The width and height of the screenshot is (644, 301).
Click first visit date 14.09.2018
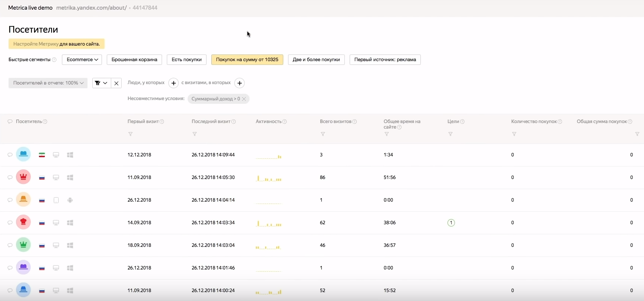pyautogui.click(x=139, y=222)
